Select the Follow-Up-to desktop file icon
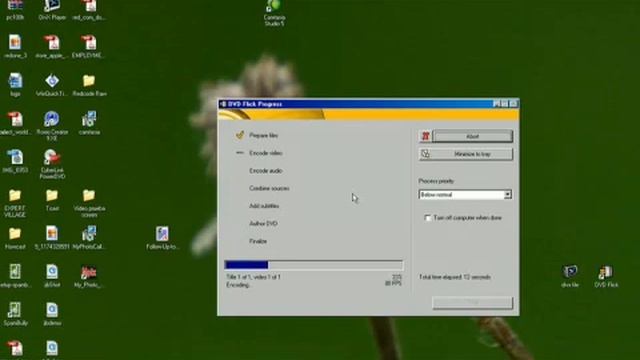 162,238
